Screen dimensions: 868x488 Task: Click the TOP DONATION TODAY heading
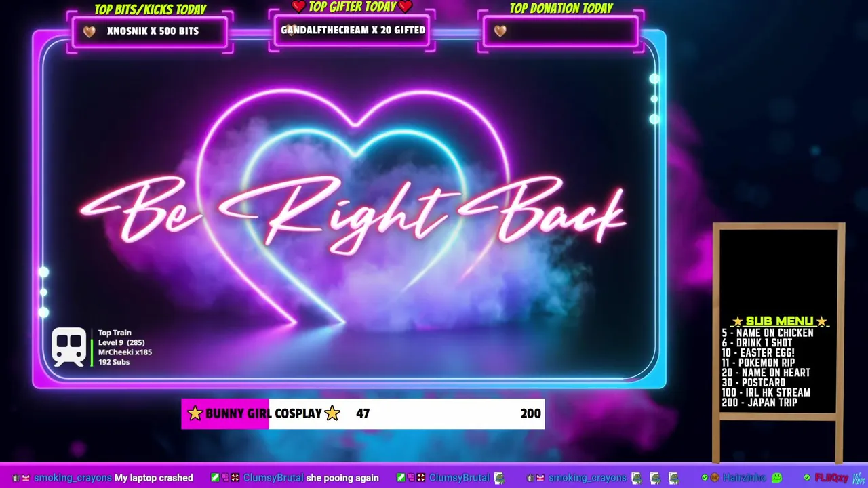(561, 8)
